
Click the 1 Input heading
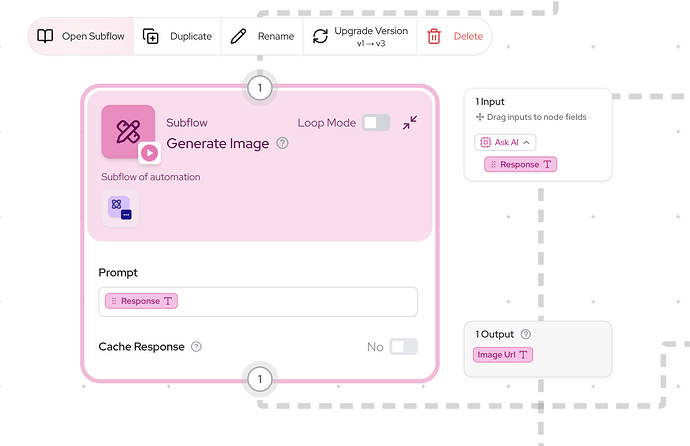tap(490, 102)
